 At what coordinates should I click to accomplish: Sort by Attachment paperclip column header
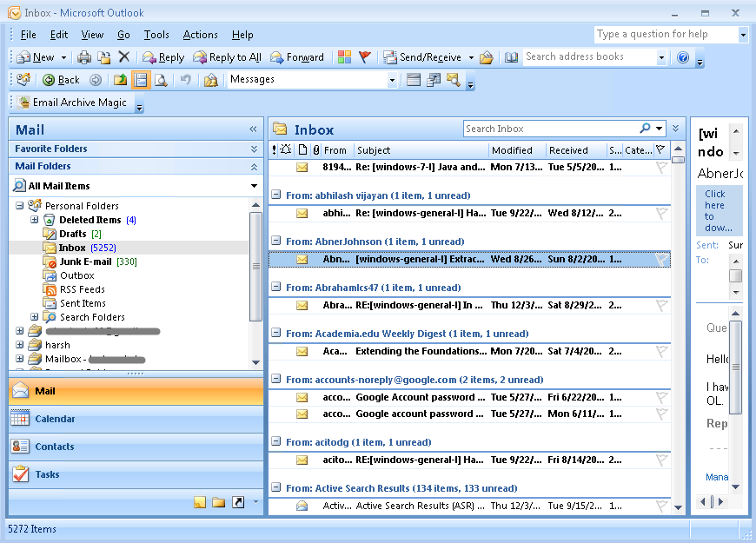316,150
